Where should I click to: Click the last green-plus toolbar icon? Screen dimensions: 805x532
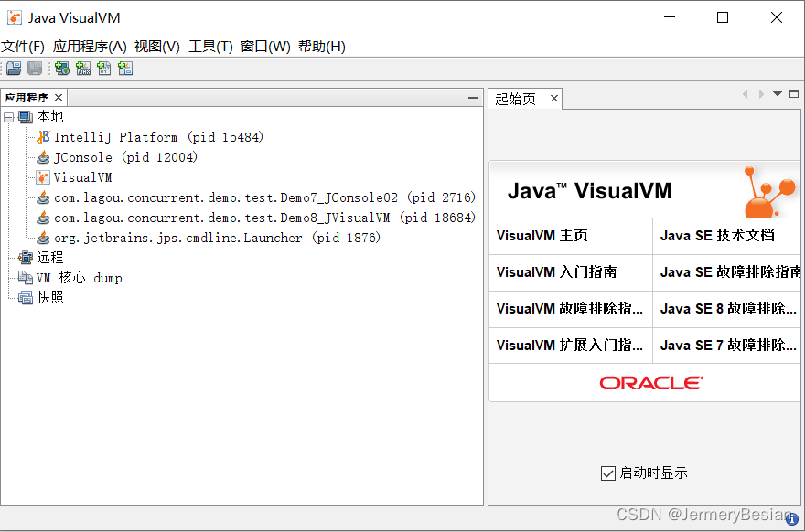pos(125,69)
